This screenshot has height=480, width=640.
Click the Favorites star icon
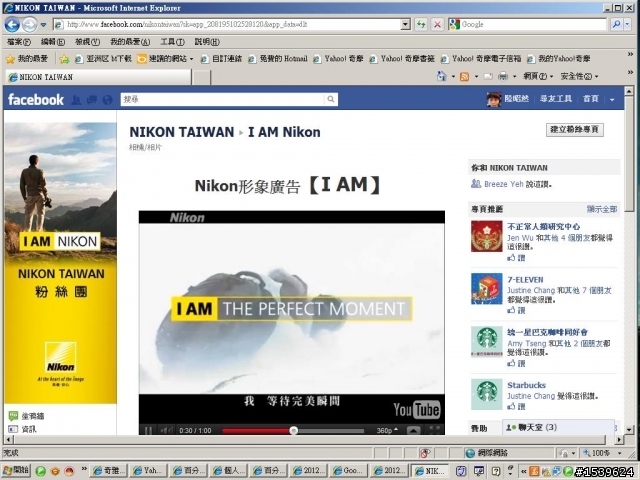pos(11,59)
